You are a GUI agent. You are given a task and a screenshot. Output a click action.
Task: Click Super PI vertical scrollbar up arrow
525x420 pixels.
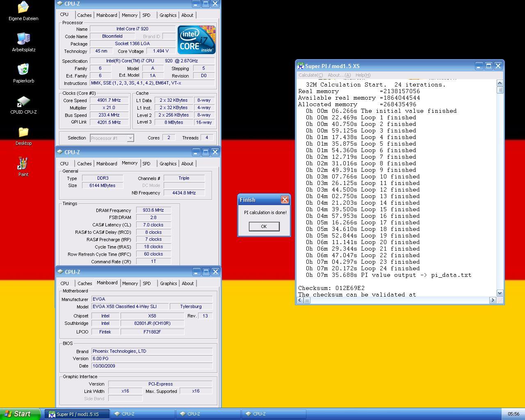point(500,83)
